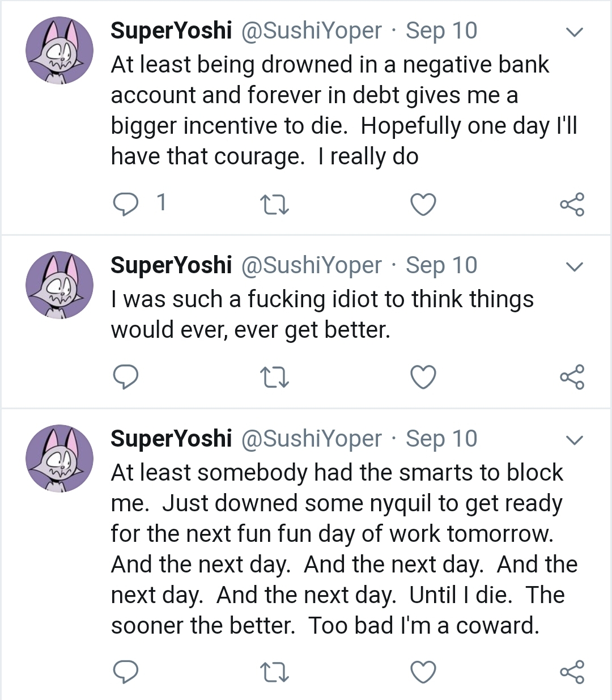Open the nyquil tweet by clicking its text
This screenshot has height=700, width=612.
(340, 549)
